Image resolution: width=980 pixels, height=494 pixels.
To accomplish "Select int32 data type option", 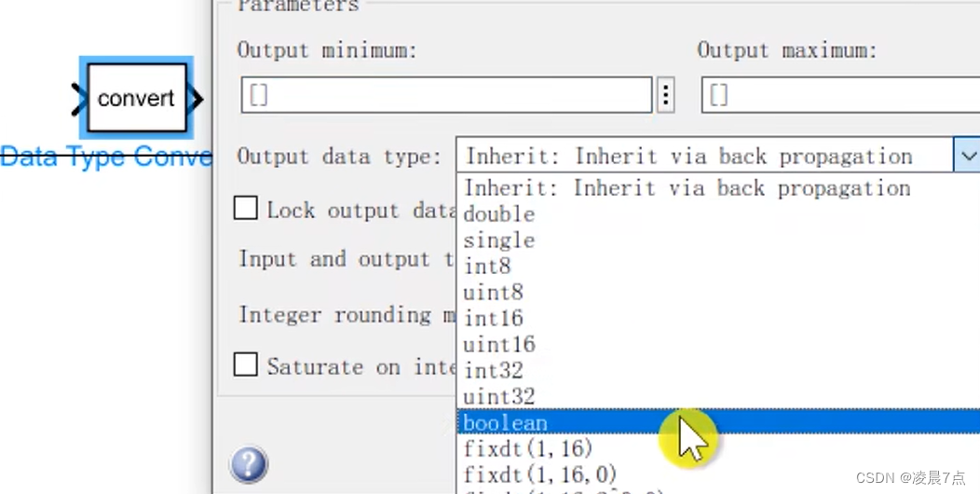I will tap(718, 370).
